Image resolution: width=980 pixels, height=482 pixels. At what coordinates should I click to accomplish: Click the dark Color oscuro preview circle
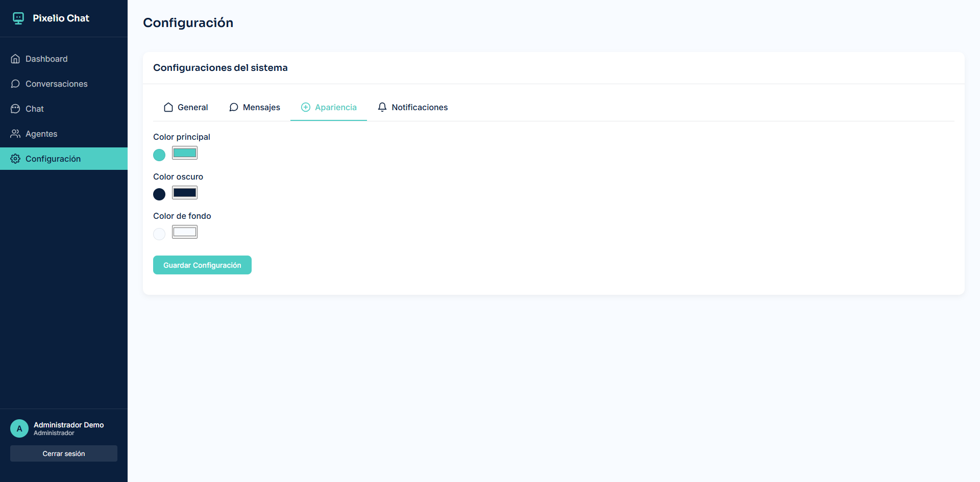pos(159,194)
